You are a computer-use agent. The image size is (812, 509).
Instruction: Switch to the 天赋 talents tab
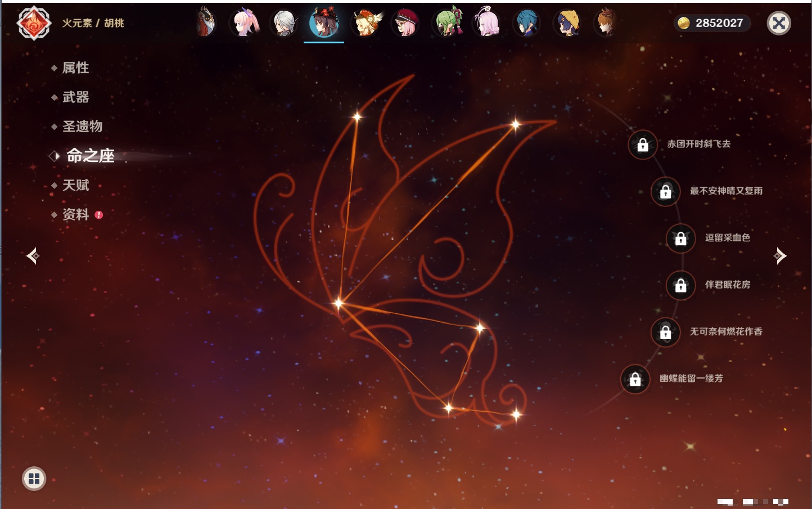pos(75,185)
